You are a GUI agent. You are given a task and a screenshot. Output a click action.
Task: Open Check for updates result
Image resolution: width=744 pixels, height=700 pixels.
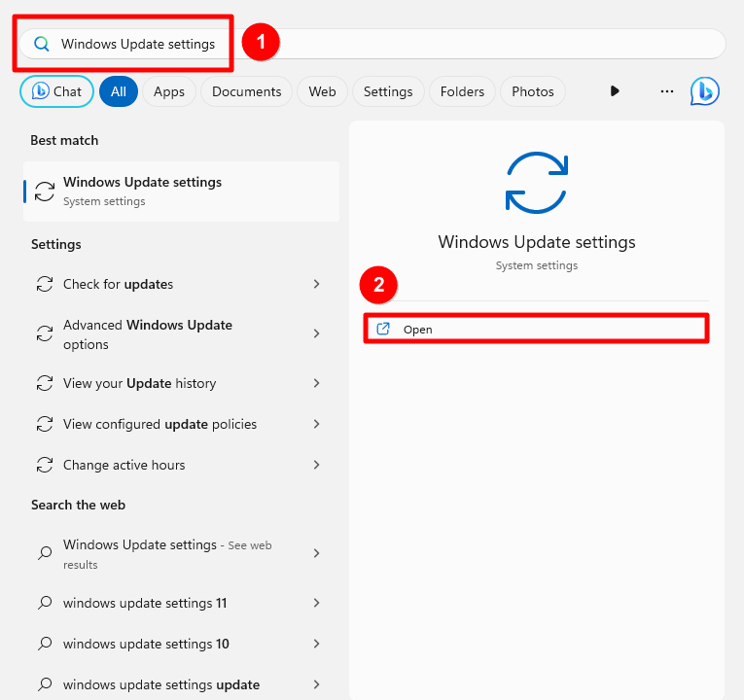pyautogui.click(x=181, y=284)
